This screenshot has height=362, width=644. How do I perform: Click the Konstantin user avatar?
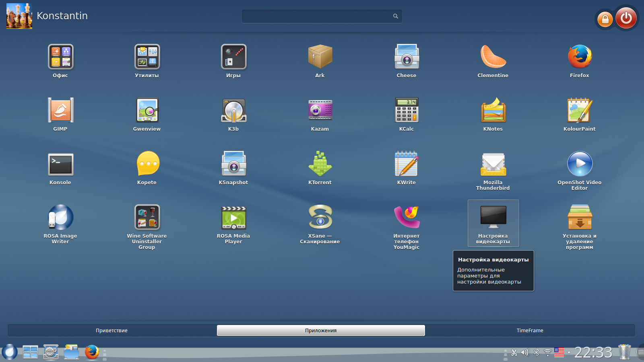[x=19, y=16]
